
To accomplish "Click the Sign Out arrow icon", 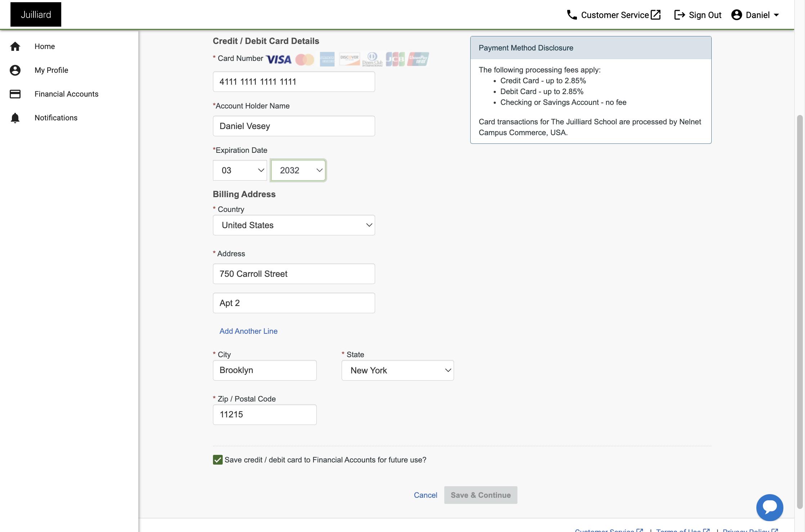I will (x=680, y=15).
